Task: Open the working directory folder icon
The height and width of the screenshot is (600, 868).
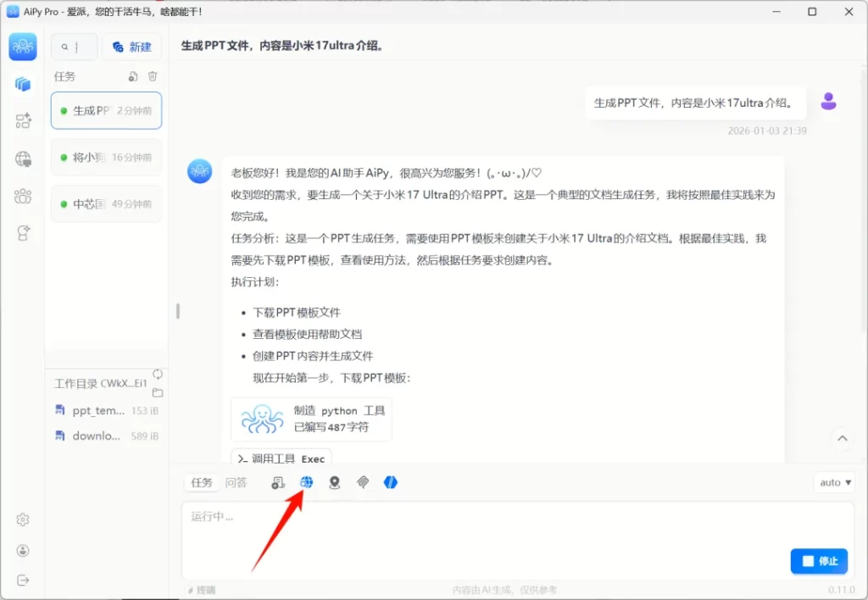Action: (x=158, y=392)
